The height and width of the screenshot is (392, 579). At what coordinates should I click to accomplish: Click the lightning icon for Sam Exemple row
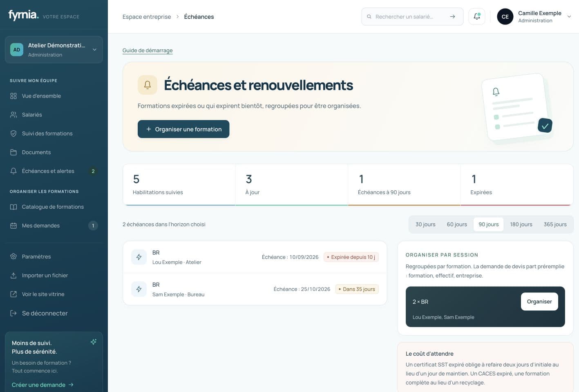[x=139, y=289]
